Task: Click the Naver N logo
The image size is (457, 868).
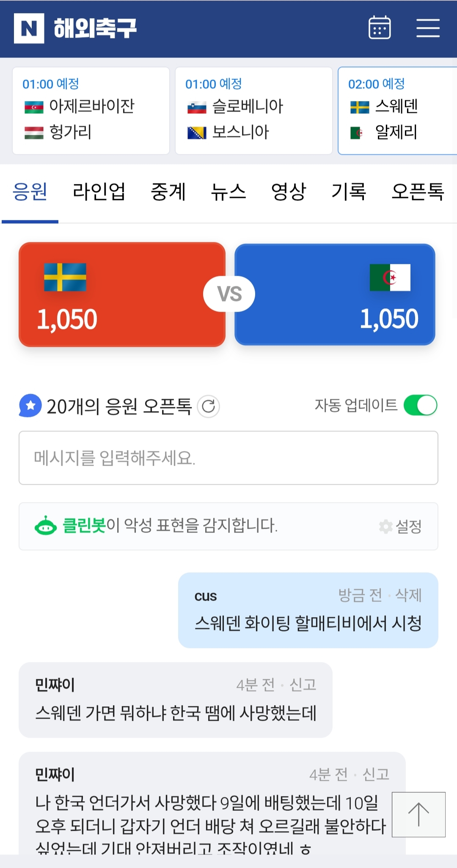Action: click(x=29, y=28)
